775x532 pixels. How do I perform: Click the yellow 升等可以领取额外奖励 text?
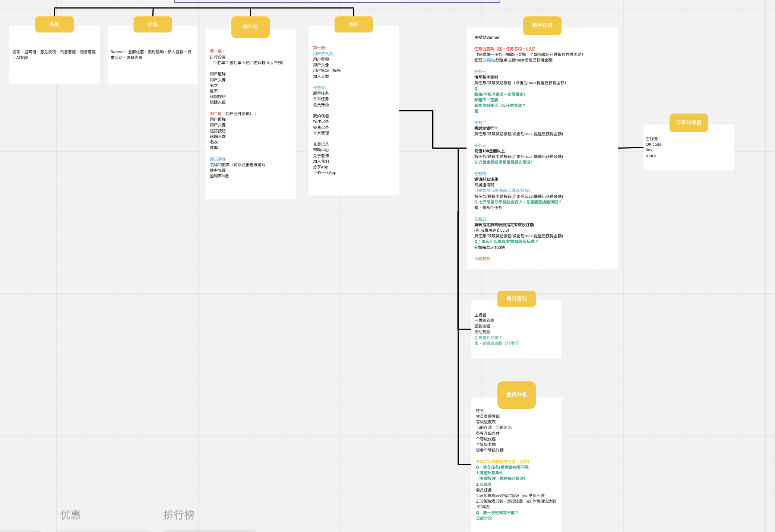[502, 462]
